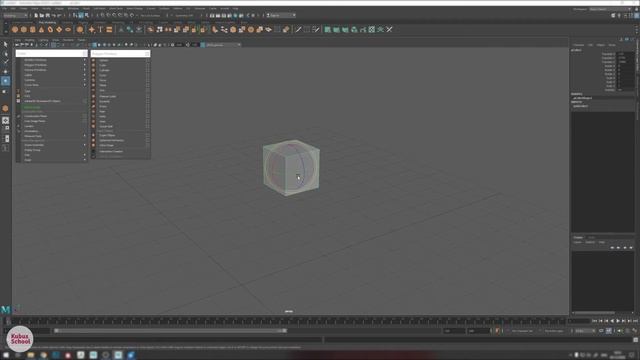Image resolution: width=640 pixels, height=360 pixels.
Task: Click the Undo icon in status line
Action: point(53,16)
